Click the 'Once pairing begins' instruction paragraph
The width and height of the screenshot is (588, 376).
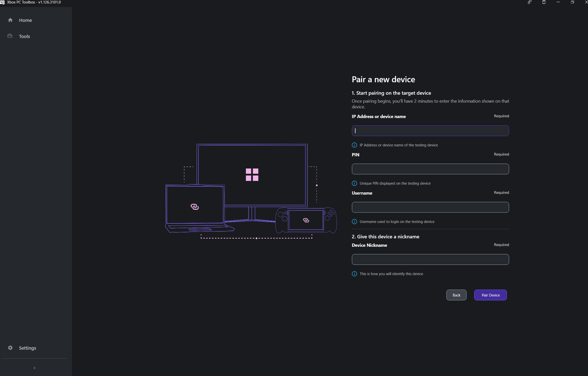(430, 104)
